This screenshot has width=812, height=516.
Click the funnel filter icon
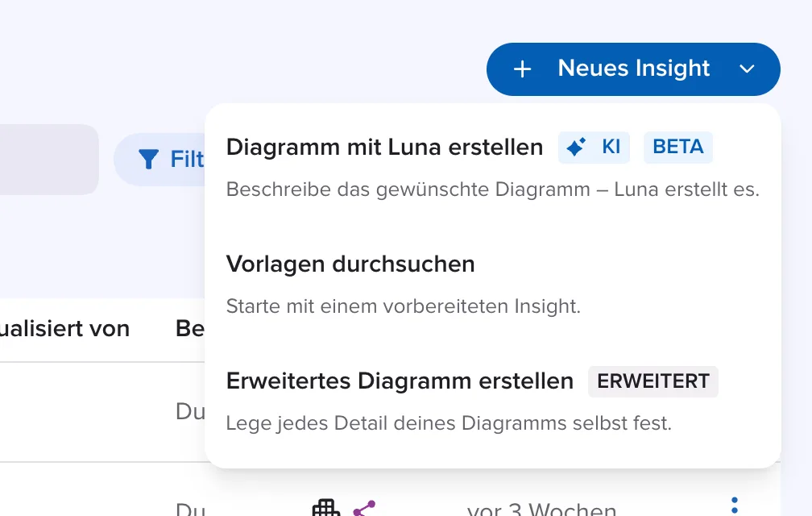(148, 159)
